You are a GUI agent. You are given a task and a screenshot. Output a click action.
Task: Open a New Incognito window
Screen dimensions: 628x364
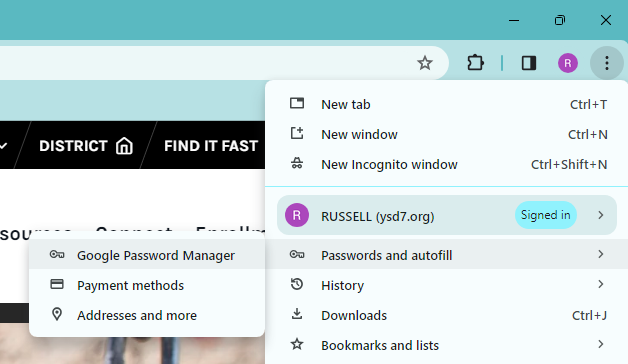pyautogui.click(x=447, y=165)
